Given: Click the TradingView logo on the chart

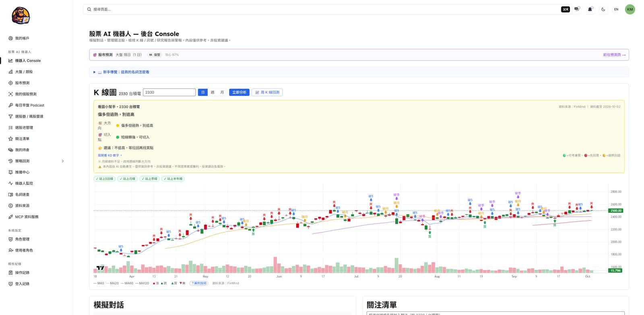Looking at the screenshot, I should 100,267.
